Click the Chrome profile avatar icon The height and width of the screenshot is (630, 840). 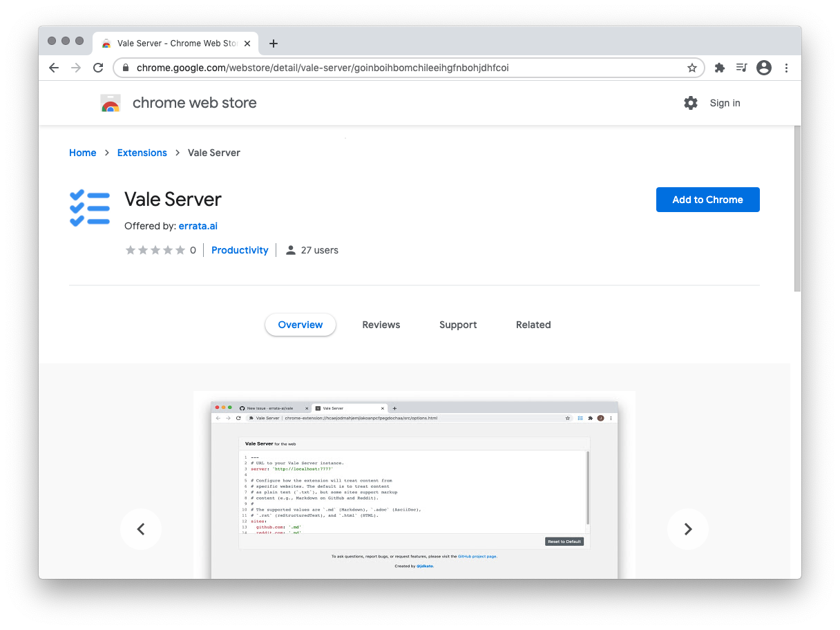pos(763,68)
